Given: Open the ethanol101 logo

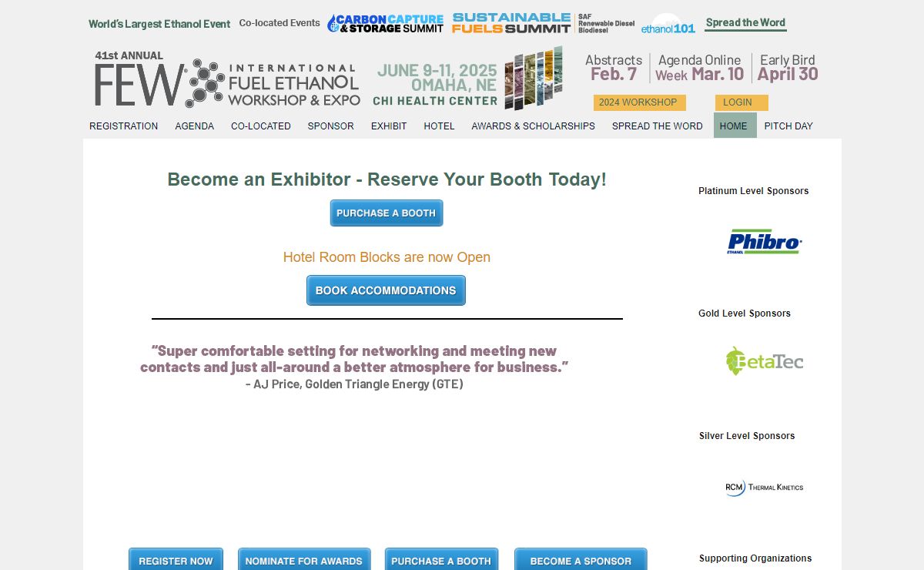Looking at the screenshot, I should [668, 25].
